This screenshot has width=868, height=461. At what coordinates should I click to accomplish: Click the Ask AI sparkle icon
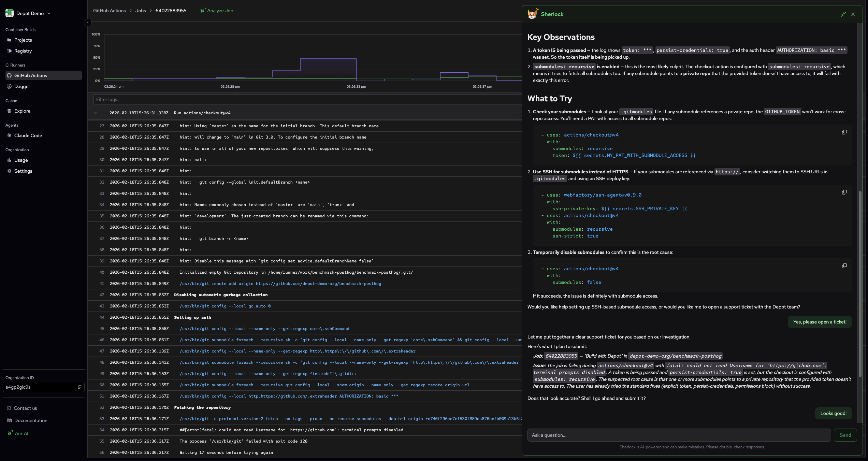10,433
